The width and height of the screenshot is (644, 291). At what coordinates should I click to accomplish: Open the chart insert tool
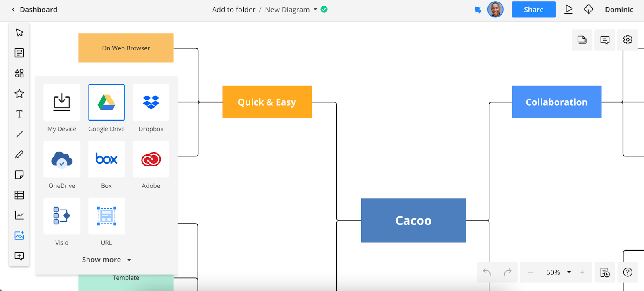pos(19,215)
